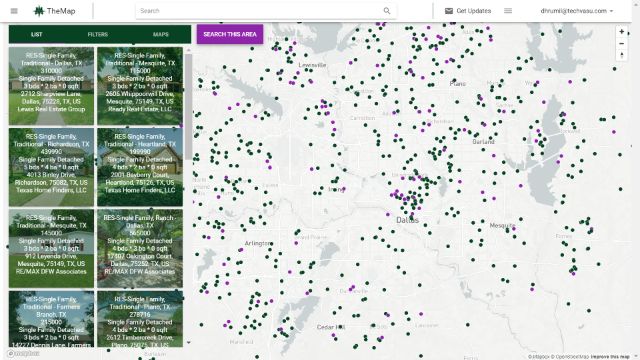Viewport: 640px width, 360px height.
Task: Zoom in the map with plus button
Action: [x=621, y=31]
